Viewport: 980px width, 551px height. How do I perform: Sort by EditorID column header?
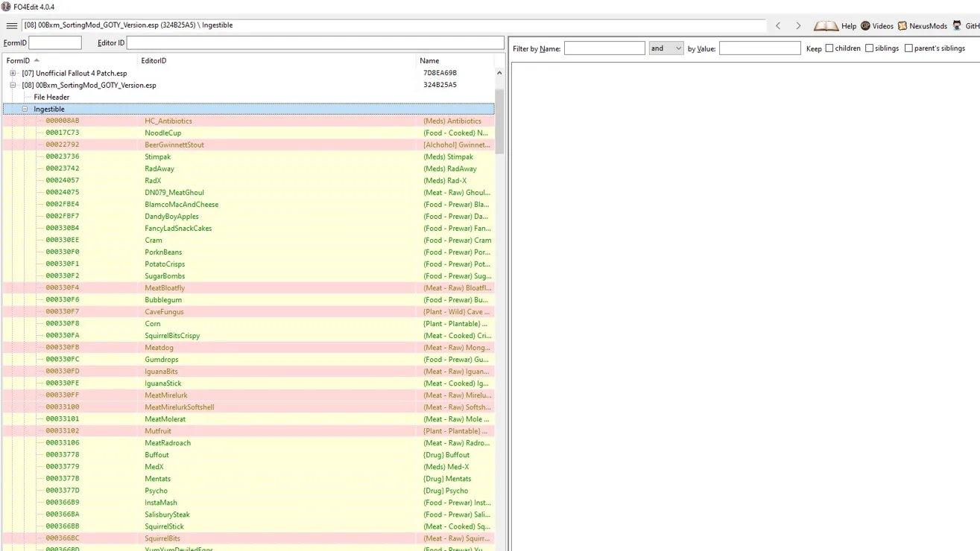[x=276, y=60]
